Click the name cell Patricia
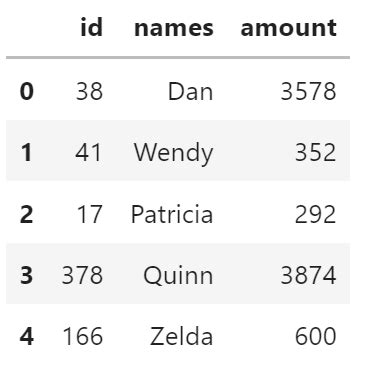Viewport: 368px width, 382px height. click(x=172, y=214)
